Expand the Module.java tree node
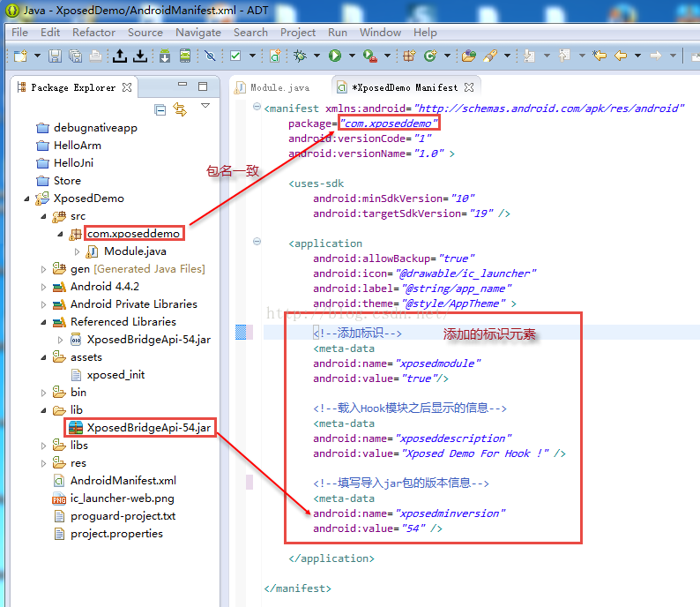 (x=77, y=252)
